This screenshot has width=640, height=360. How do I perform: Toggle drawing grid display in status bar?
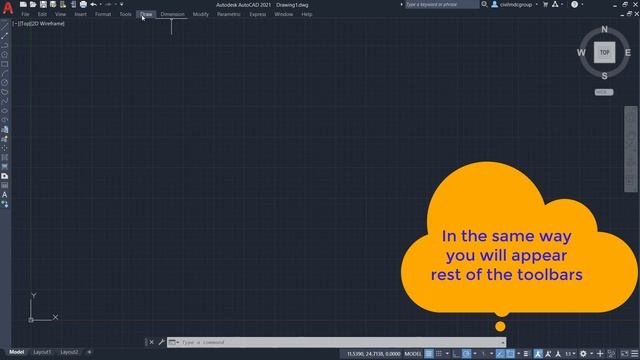point(429,353)
